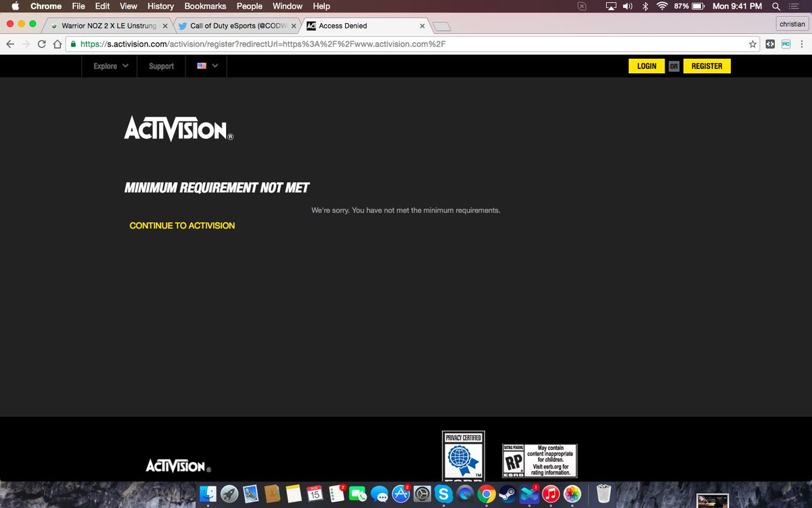Click the volume icon in menu bar
812x508 pixels.
[627, 6]
